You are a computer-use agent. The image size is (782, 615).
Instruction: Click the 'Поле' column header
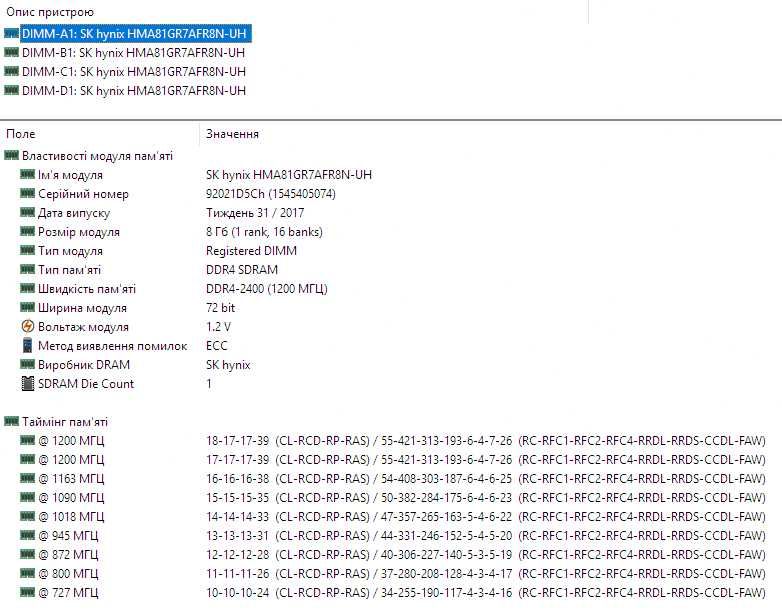click(21, 134)
